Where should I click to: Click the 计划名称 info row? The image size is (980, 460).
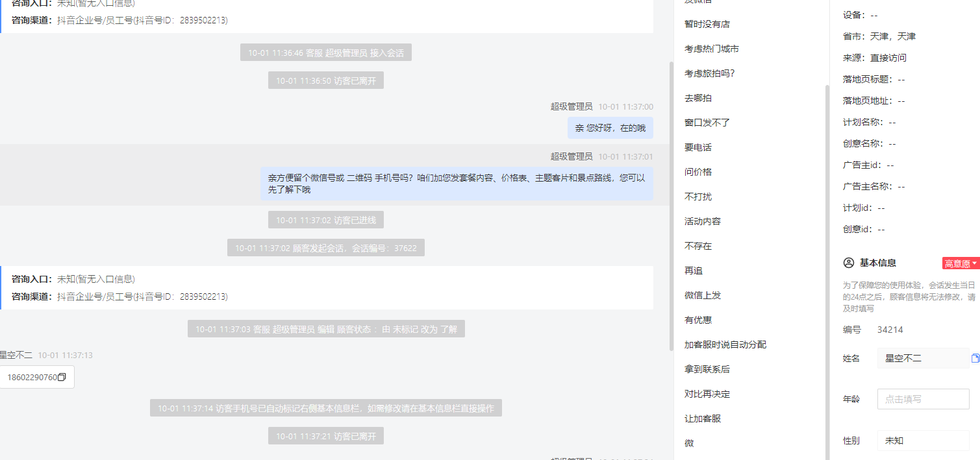pyautogui.click(x=870, y=122)
